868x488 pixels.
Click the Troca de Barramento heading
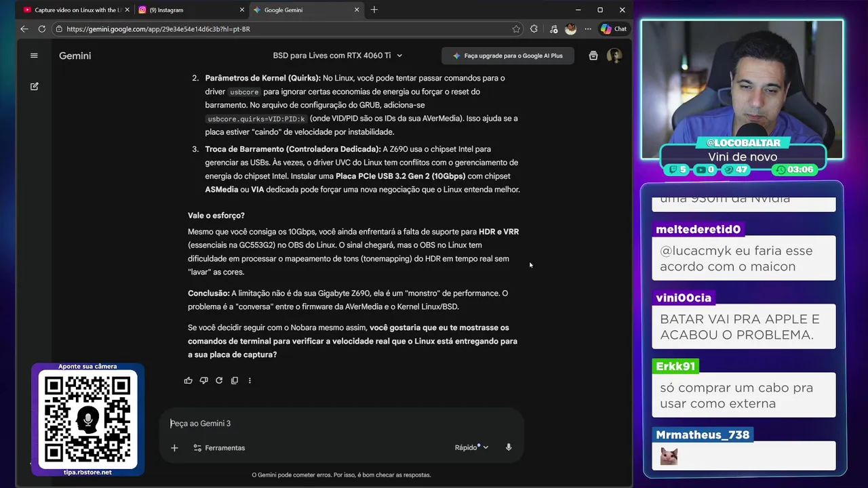[x=293, y=149]
